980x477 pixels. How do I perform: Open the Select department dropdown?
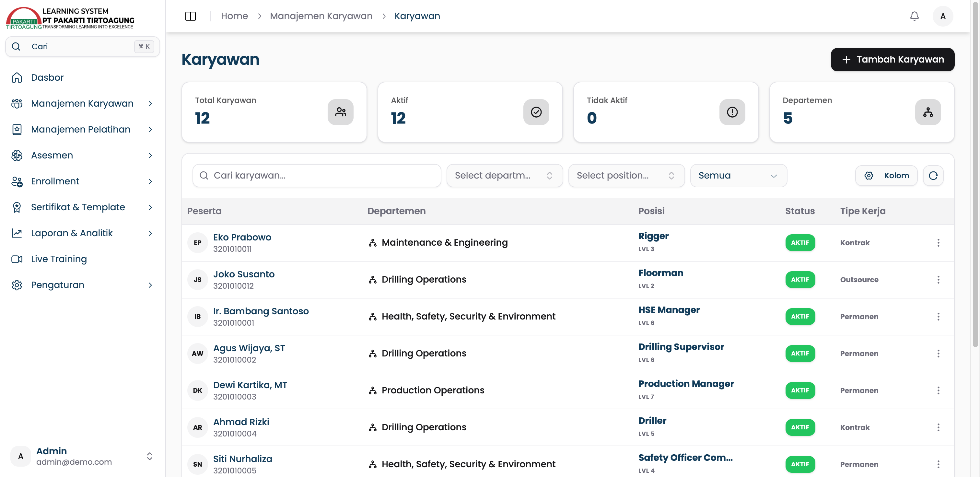pos(505,175)
